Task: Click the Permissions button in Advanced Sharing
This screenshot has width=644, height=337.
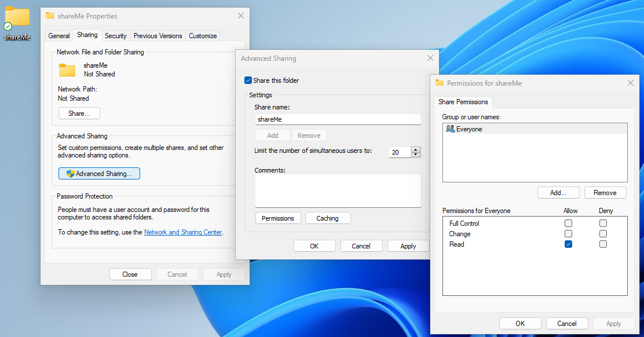Action: point(277,218)
